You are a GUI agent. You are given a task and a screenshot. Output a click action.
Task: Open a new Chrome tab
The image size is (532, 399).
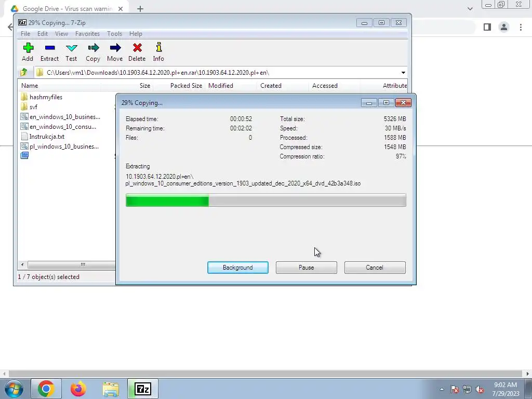pyautogui.click(x=140, y=9)
